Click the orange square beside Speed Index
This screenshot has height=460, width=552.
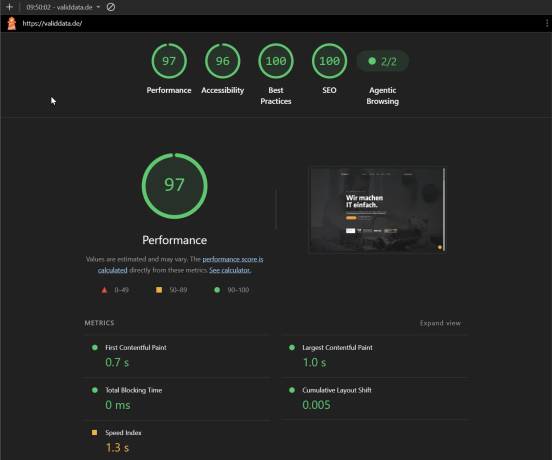[x=94, y=432]
